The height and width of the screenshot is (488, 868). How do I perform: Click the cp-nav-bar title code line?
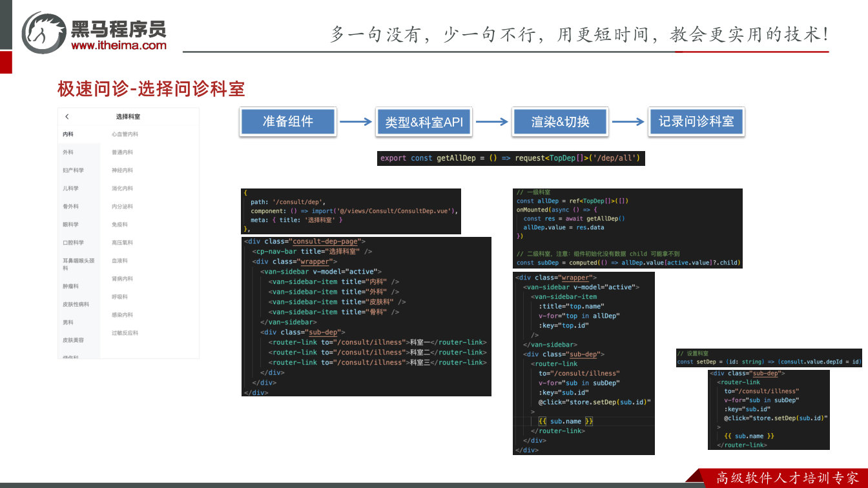point(312,251)
